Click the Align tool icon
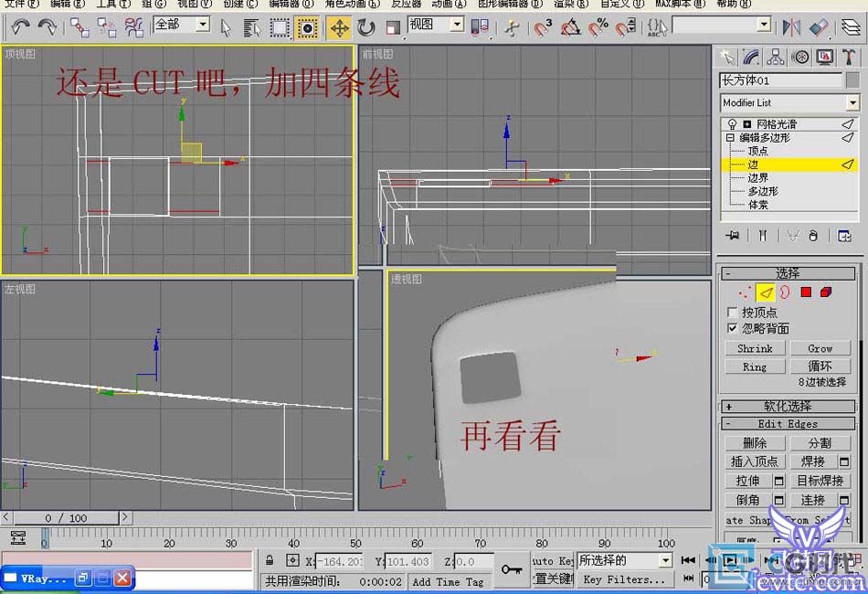The width and height of the screenshot is (868, 594). pos(820,27)
